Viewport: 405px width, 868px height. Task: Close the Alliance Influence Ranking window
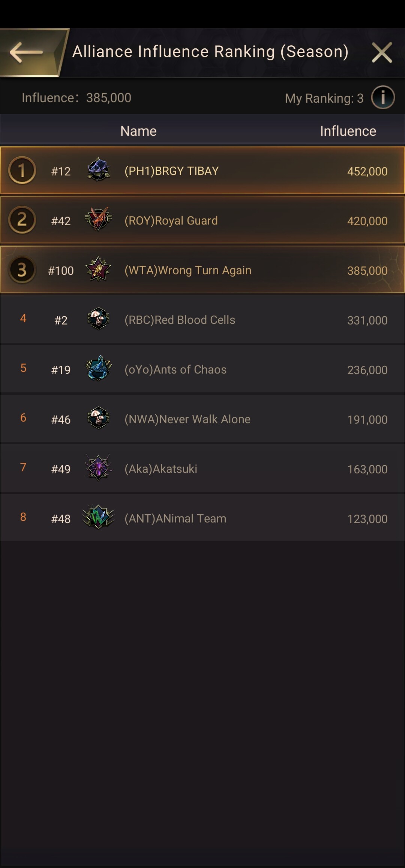(382, 52)
